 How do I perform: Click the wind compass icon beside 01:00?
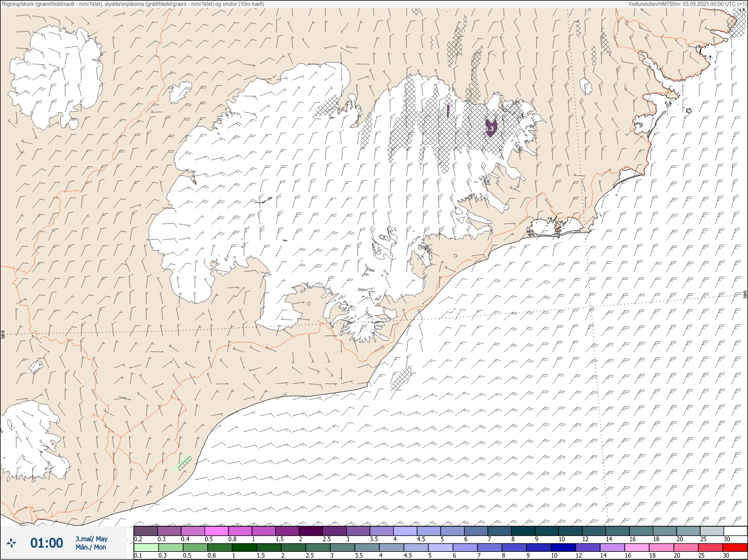pyautogui.click(x=12, y=543)
